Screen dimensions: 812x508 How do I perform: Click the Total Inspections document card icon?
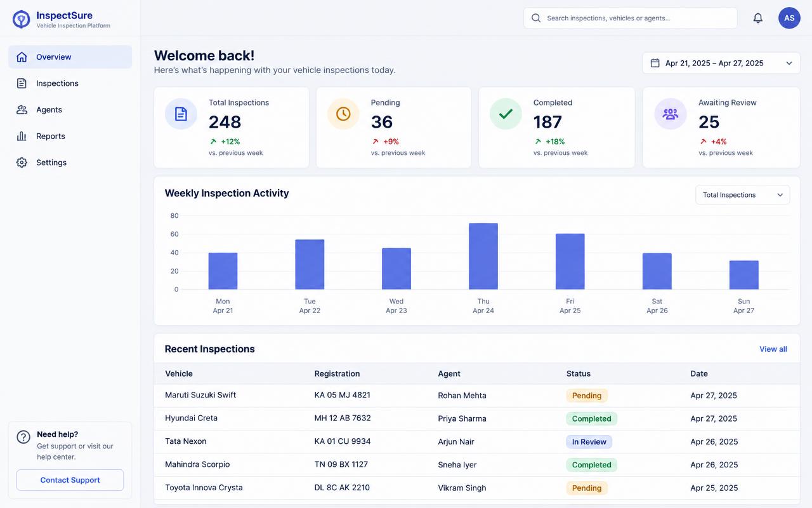point(181,114)
